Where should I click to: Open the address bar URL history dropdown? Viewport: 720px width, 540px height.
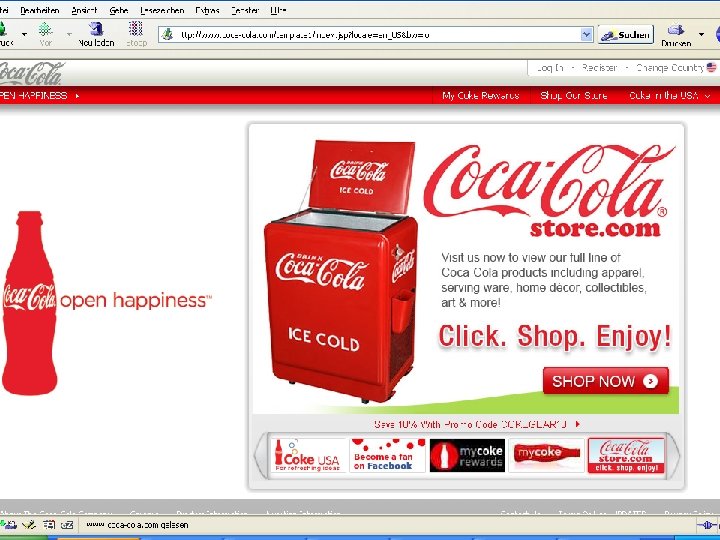click(586, 34)
